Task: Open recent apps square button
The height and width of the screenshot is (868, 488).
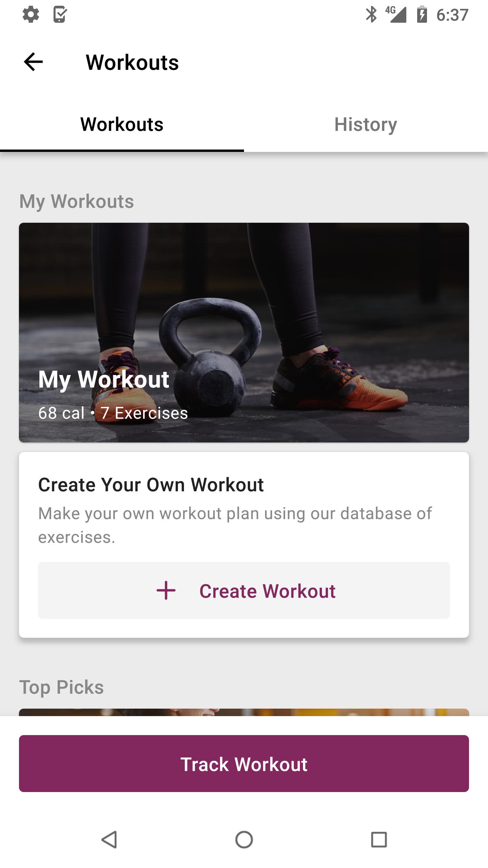Action: [x=379, y=840]
